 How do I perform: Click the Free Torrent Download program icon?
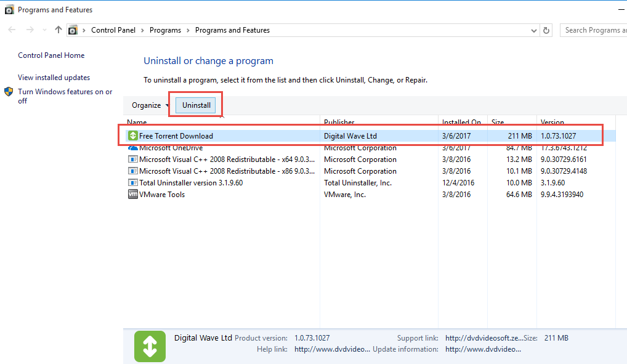pyautogui.click(x=133, y=136)
